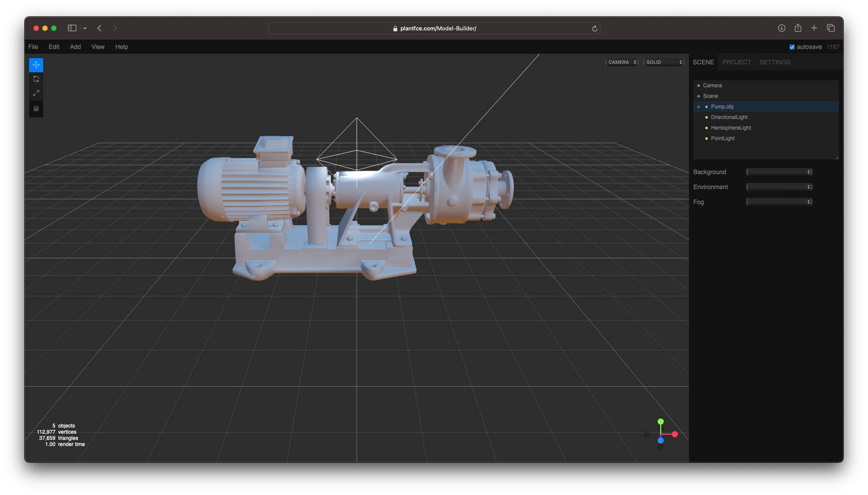The height and width of the screenshot is (495, 868).
Task: Click the green Y-axis on the viewport gizmo
Action: click(660, 421)
